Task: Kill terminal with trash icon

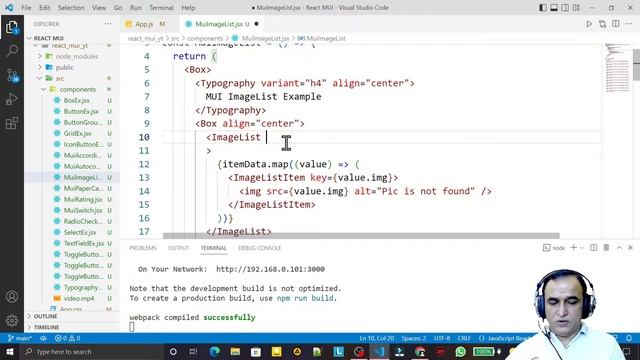Action: coord(606,248)
